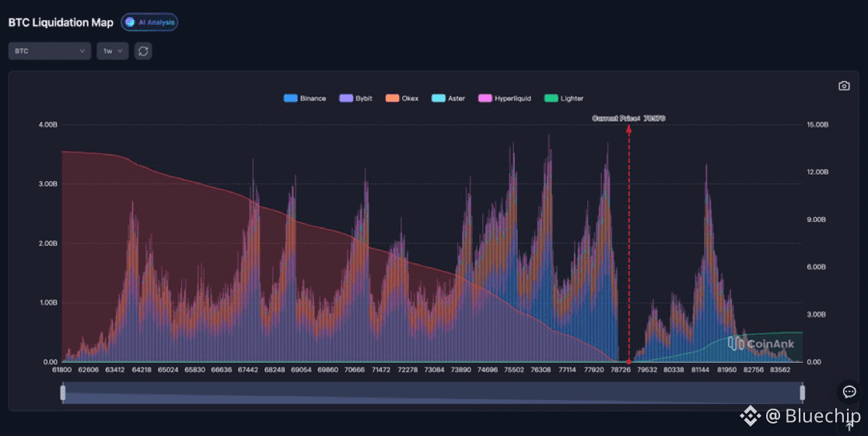Toggle Hyperliquid series in legend

coord(505,98)
